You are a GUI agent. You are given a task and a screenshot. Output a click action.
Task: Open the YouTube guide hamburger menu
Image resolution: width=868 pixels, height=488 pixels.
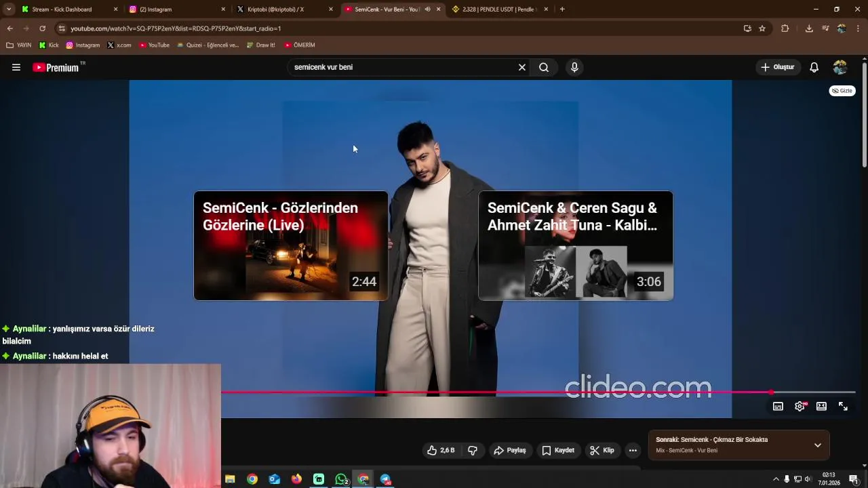(16, 67)
